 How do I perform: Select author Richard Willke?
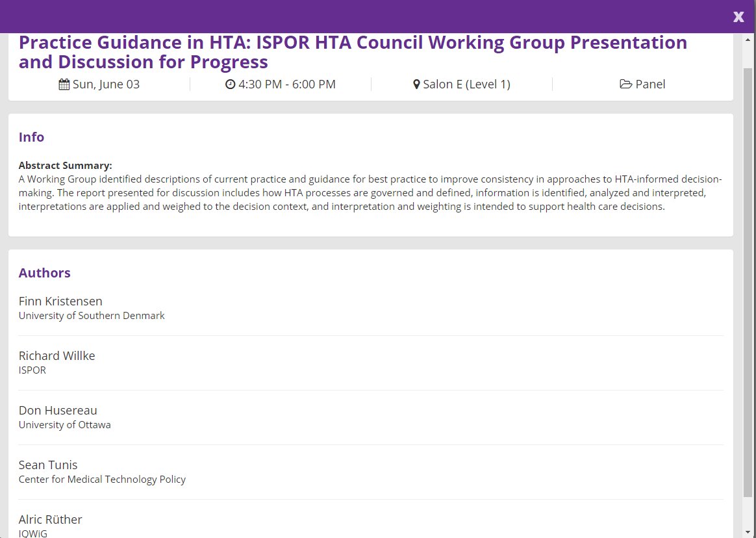coord(57,355)
